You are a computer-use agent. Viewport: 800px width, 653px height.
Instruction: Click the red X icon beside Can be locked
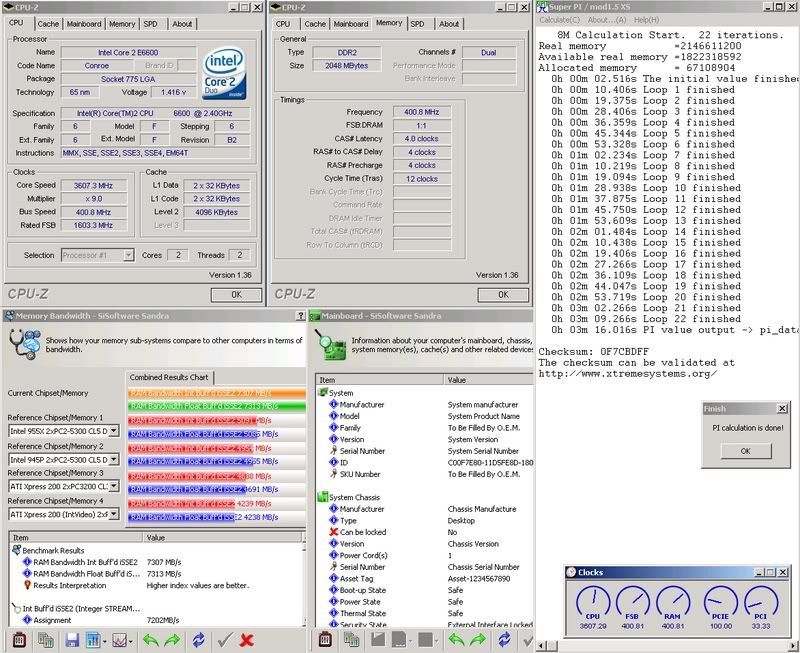(x=334, y=532)
